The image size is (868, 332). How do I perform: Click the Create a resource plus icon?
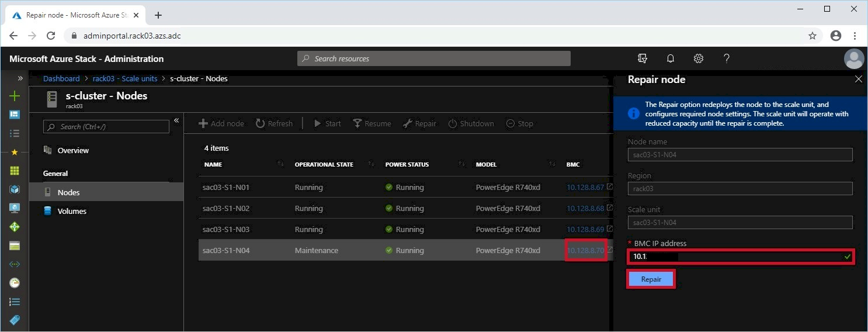click(15, 96)
